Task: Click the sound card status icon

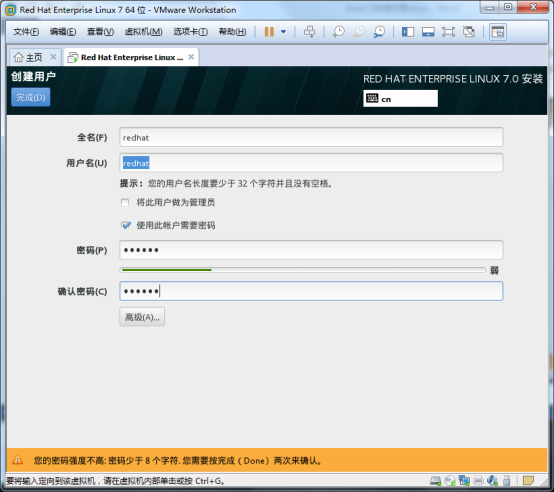Action: point(492,481)
